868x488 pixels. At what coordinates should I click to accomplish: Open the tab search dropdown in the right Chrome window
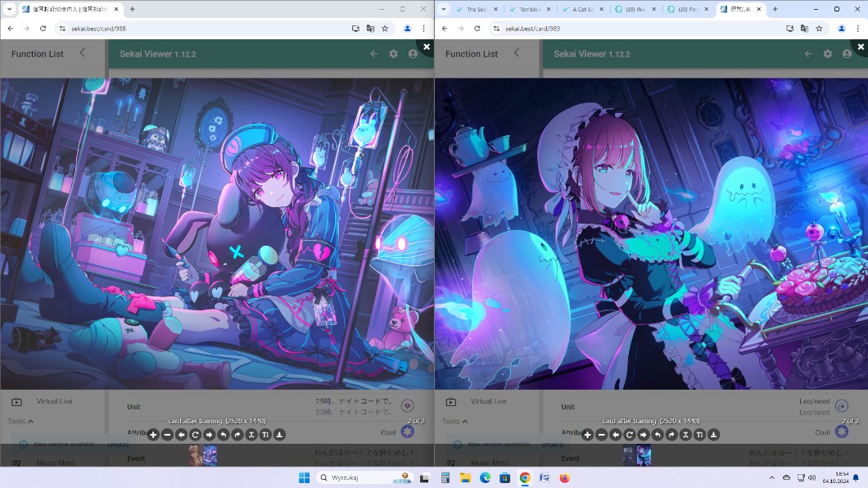click(443, 9)
